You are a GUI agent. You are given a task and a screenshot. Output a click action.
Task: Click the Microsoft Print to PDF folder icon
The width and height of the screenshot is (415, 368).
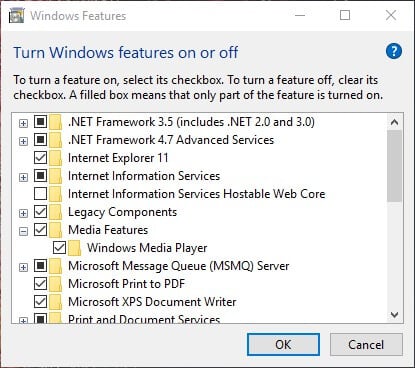(56, 284)
